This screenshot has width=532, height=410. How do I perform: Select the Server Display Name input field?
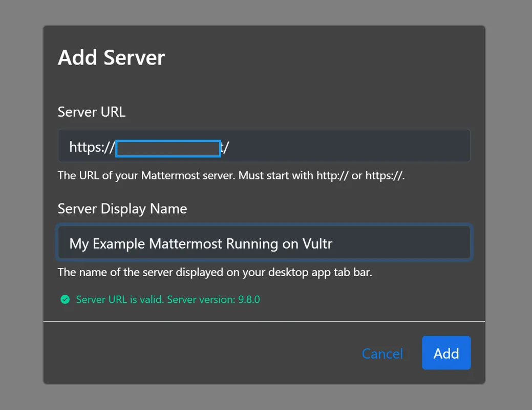[264, 242]
